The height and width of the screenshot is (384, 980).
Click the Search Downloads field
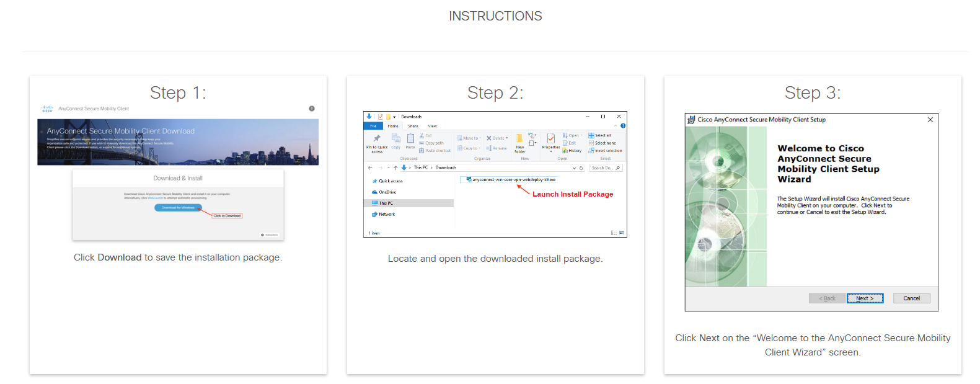[606, 167]
